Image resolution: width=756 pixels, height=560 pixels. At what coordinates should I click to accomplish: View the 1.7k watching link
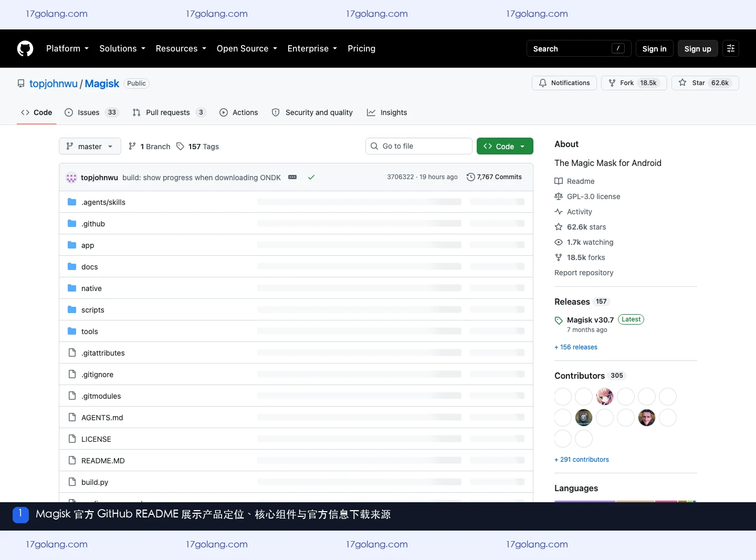point(584,242)
